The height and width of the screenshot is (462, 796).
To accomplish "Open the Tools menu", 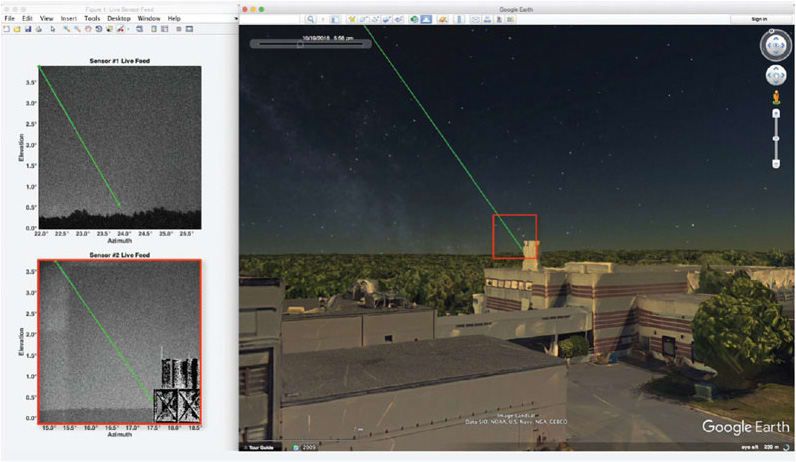I will 92,18.
